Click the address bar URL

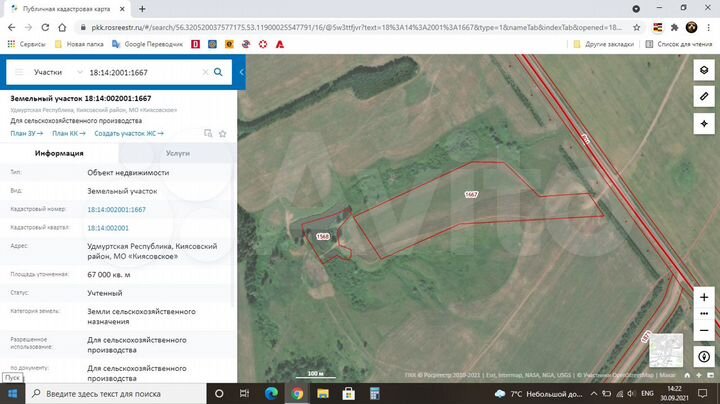click(356, 28)
